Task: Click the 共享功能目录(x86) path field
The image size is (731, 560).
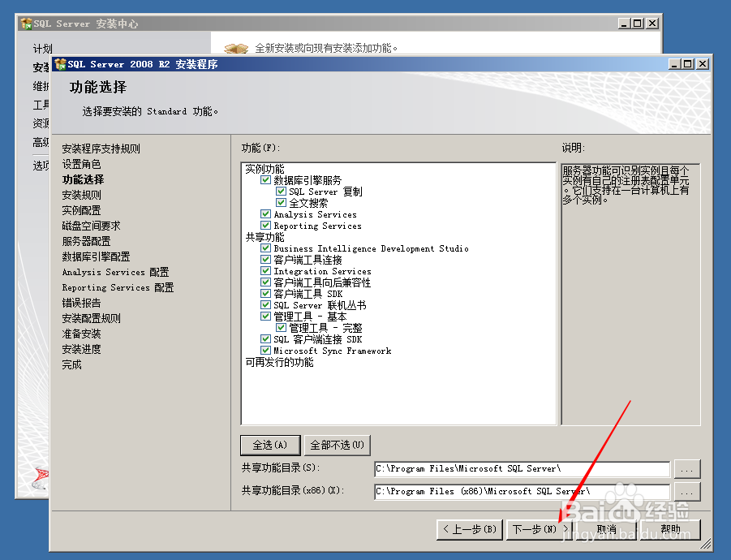Action: pyautogui.click(x=522, y=492)
